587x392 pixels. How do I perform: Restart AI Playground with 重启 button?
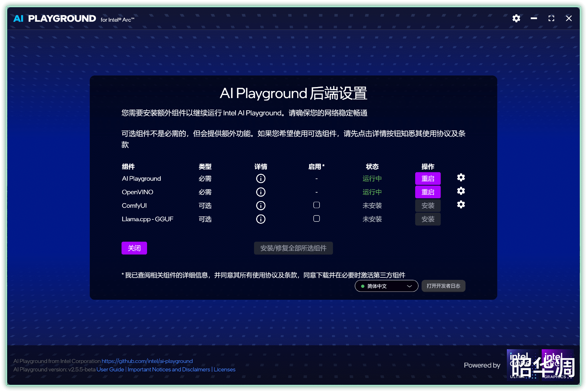pyautogui.click(x=427, y=178)
